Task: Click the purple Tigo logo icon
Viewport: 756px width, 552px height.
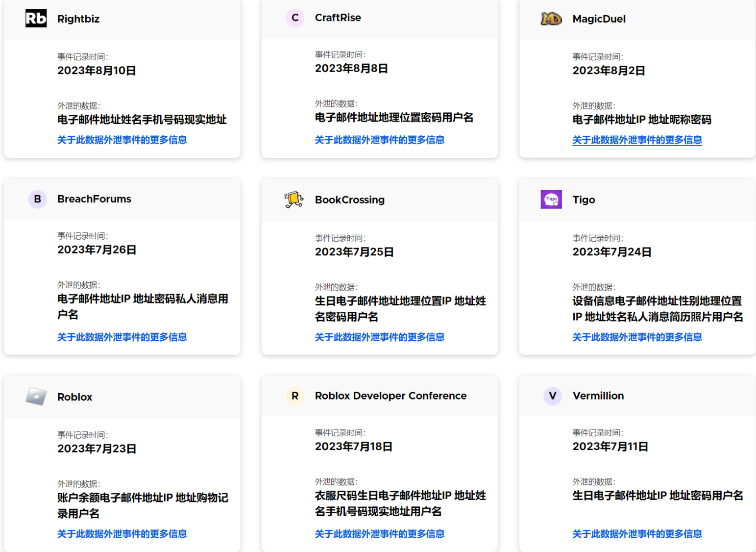Action: 551,200
